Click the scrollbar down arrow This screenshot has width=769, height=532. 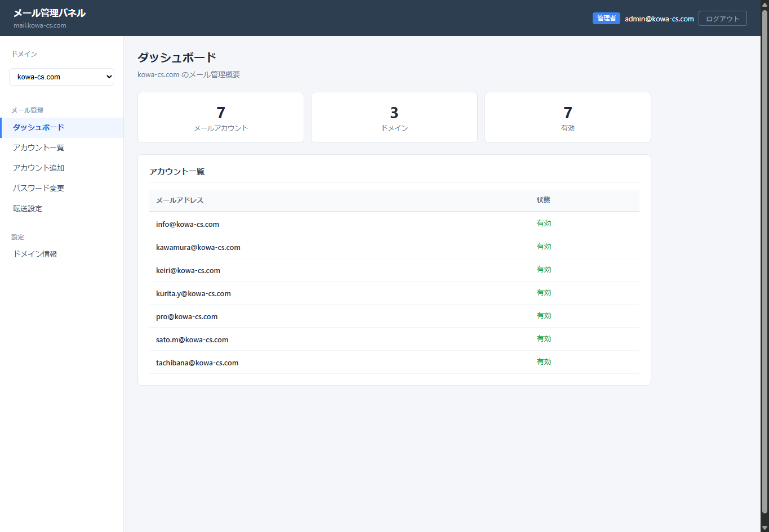(x=764, y=527)
